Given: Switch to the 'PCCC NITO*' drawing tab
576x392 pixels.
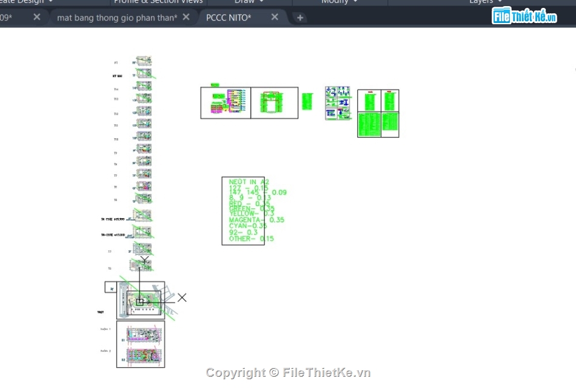Looking at the screenshot, I should coord(229,18).
